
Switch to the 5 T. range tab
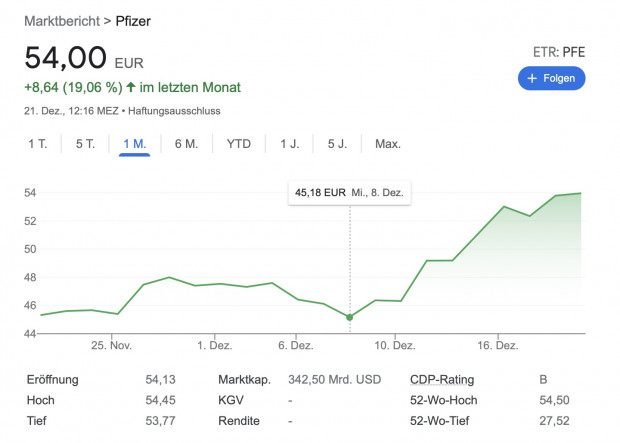click(85, 144)
